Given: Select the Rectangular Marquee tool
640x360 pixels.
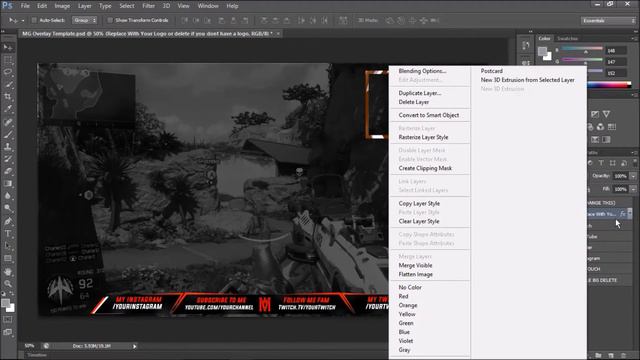Looking at the screenshot, I should pos(8,60).
